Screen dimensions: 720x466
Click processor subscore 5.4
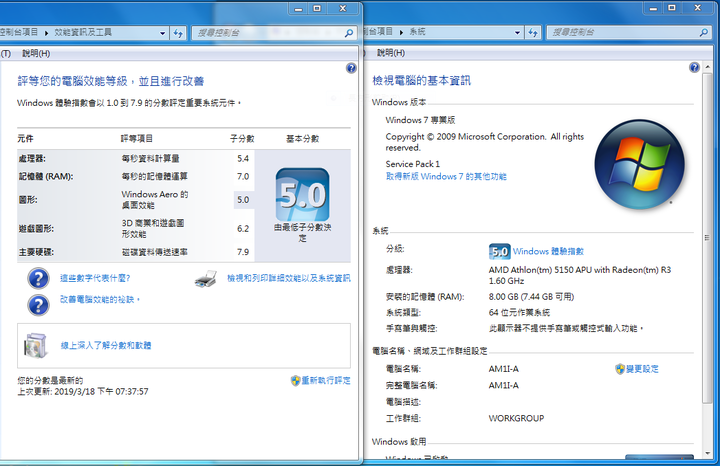pos(243,158)
